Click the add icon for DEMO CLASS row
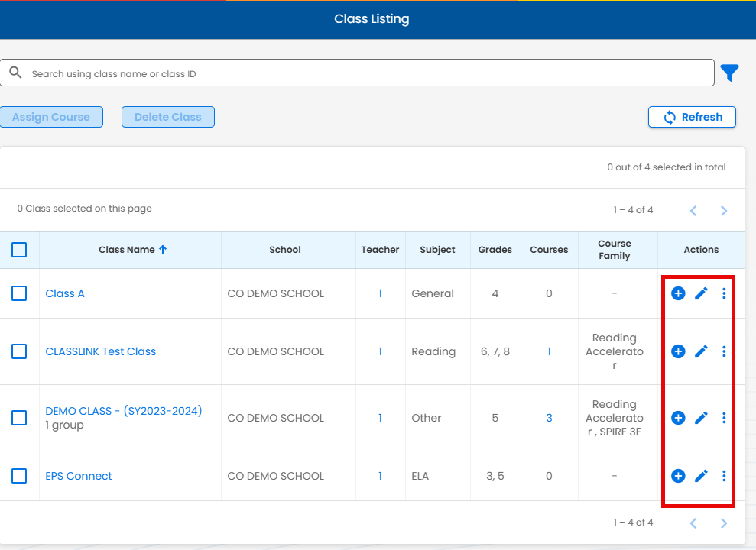Screen dimensions: 756x550 click(x=678, y=418)
